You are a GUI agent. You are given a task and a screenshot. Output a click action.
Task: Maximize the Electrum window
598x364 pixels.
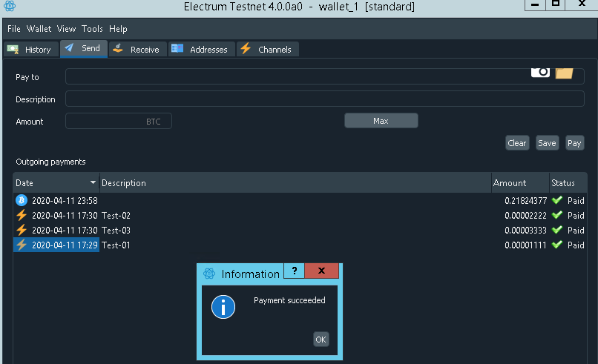point(555,4)
